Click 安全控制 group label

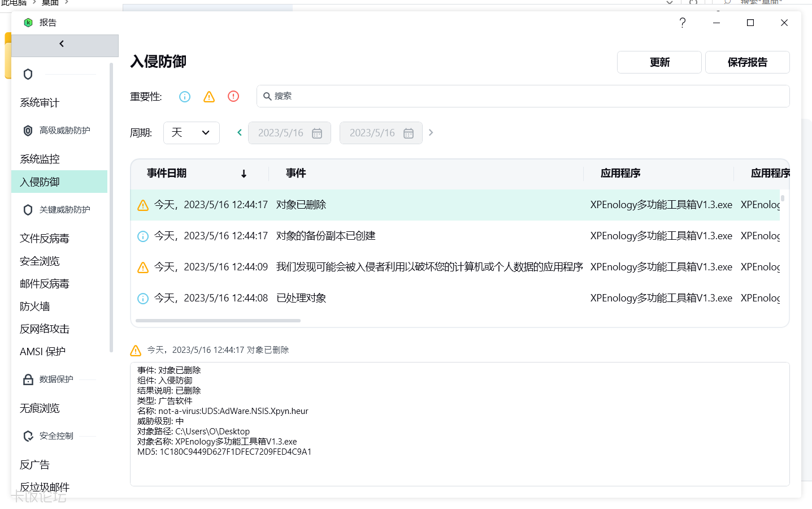[57, 436]
